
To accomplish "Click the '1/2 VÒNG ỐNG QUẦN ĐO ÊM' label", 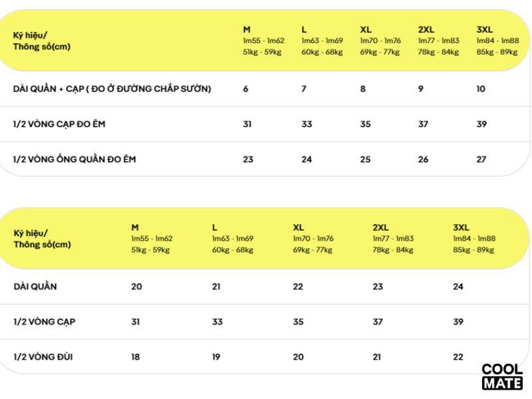I will (x=74, y=159).
